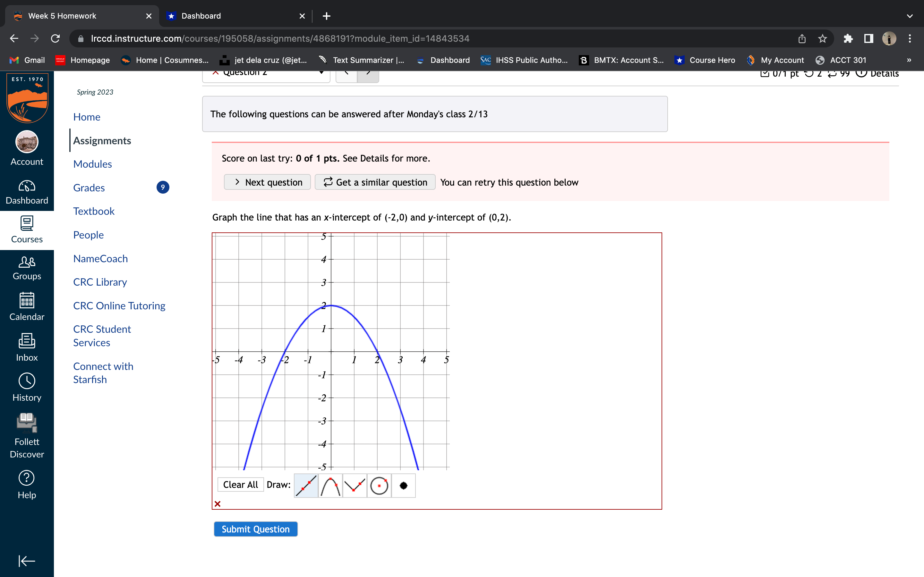This screenshot has width=924, height=577.
Task: Open the tab search dropdown arrow
Action: coord(910,16)
